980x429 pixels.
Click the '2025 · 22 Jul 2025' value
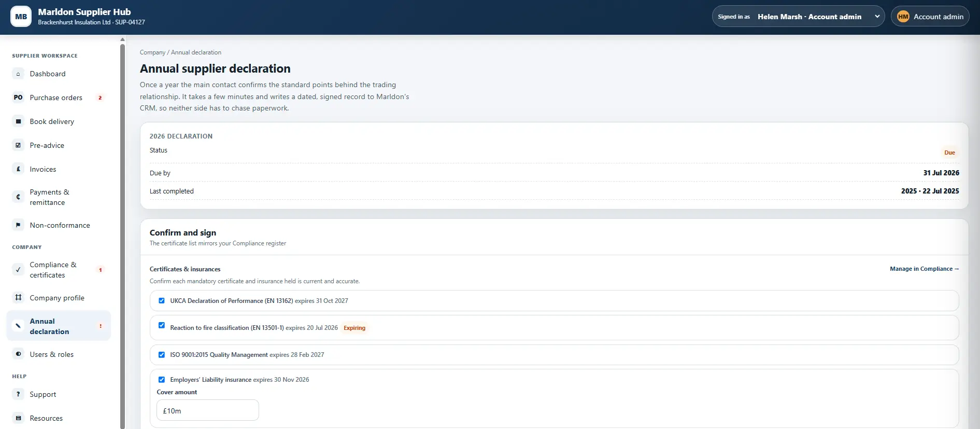(x=930, y=191)
